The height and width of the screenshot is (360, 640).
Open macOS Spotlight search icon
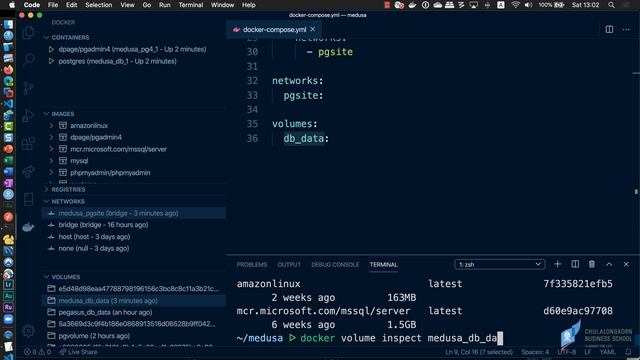(611, 5)
